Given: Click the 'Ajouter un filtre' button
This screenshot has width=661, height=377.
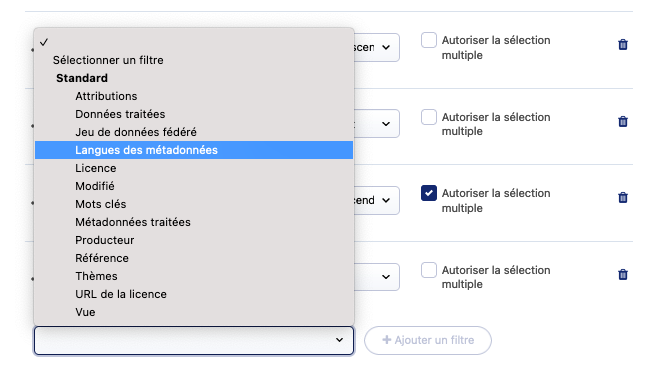Looking at the screenshot, I should point(428,340).
